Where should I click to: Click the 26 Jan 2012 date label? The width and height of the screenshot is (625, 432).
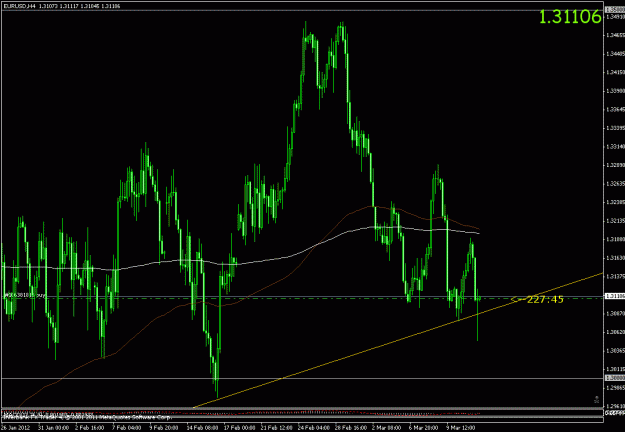[x=16, y=428]
